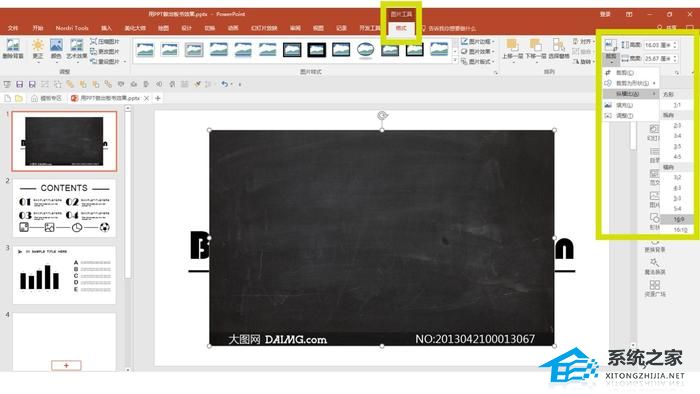Open the Nordri Tools ribbon tab
This screenshot has width=700, height=394.
tap(72, 28)
